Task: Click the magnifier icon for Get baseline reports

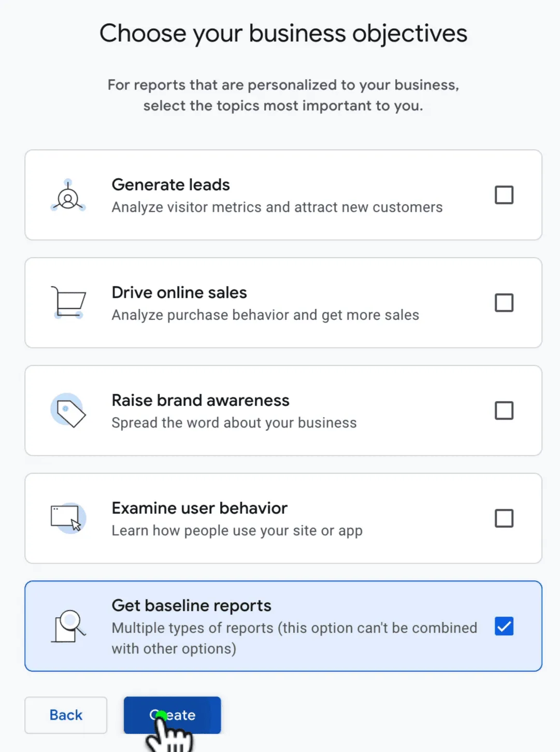Action: pyautogui.click(x=68, y=626)
